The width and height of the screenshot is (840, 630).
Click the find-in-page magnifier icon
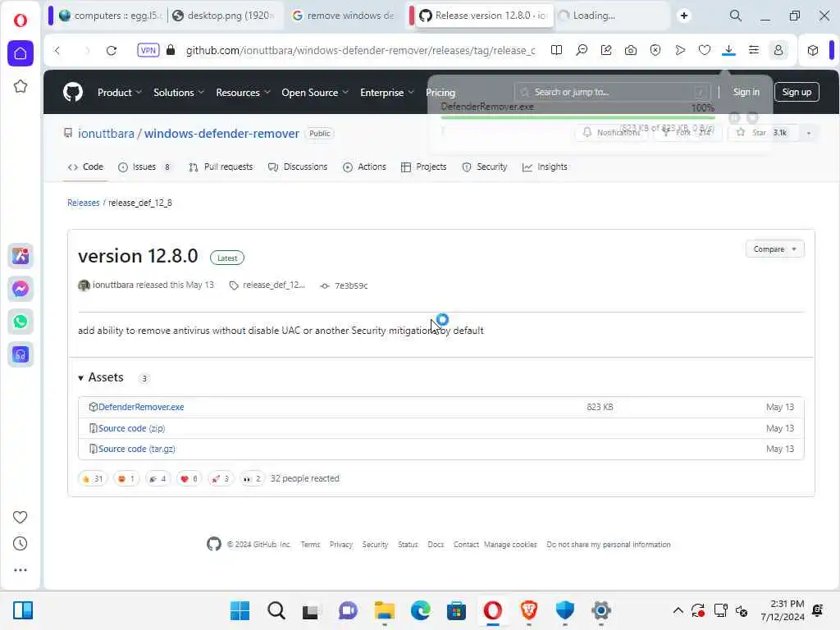pos(582,50)
